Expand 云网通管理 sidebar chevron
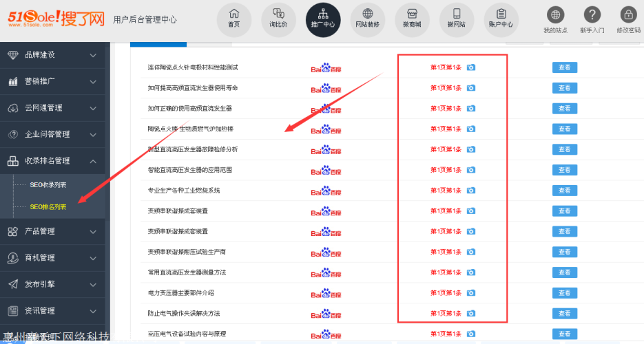 coord(93,109)
